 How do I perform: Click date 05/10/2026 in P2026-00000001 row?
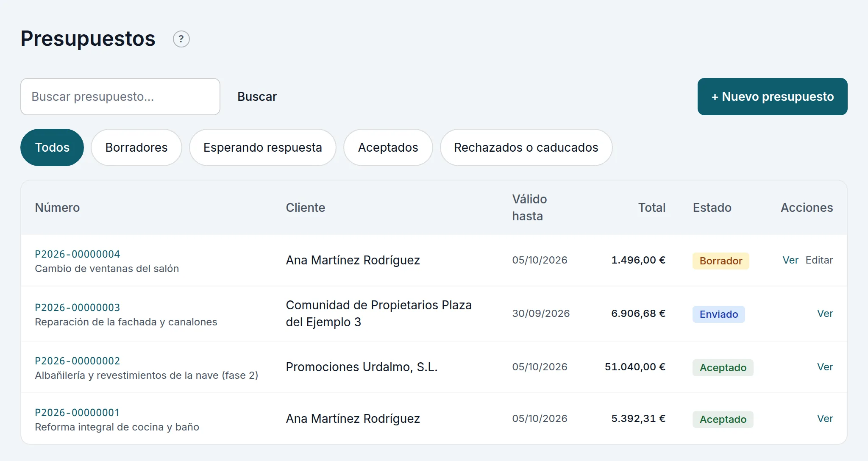click(x=540, y=419)
